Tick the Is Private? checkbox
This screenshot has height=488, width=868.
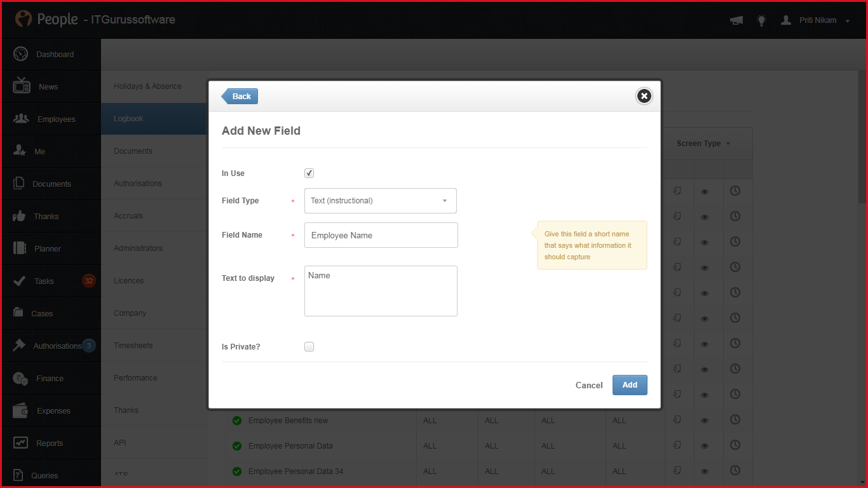pyautogui.click(x=309, y=347)
